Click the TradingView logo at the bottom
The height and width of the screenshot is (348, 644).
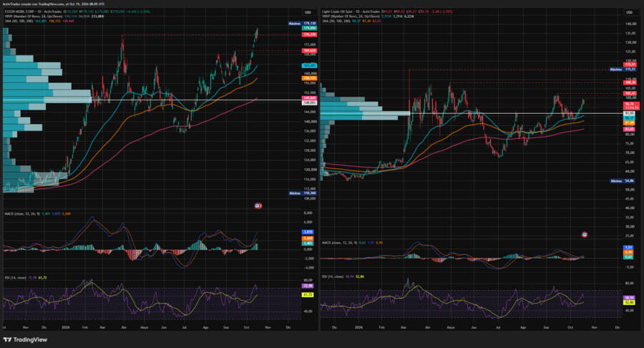click(25, 340)
